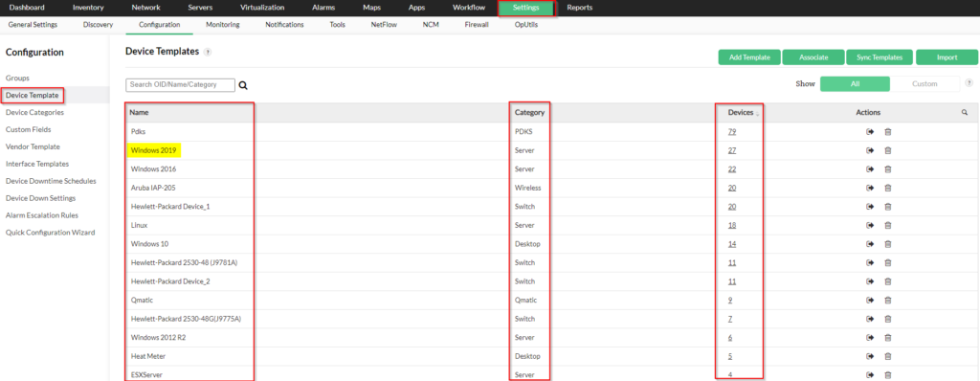Open Device Downtime Schedules in sidebar

[51, 181]
